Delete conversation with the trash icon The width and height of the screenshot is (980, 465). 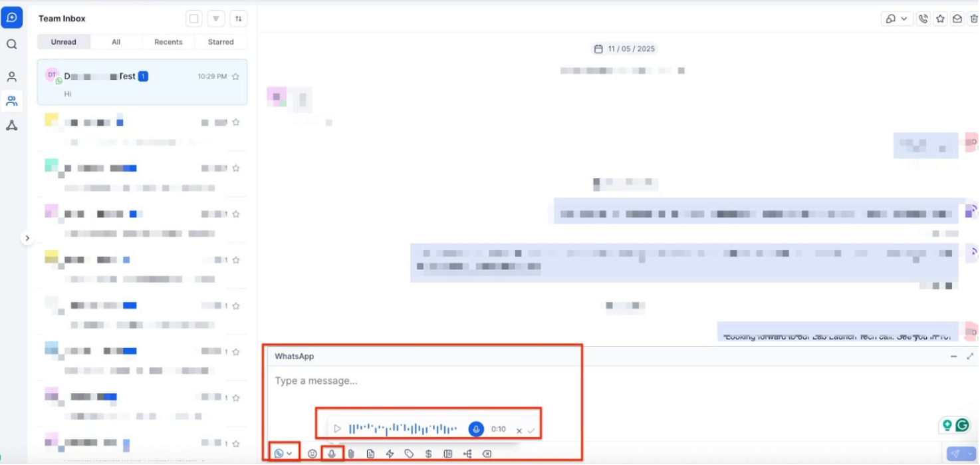click(x=973, y=19)
